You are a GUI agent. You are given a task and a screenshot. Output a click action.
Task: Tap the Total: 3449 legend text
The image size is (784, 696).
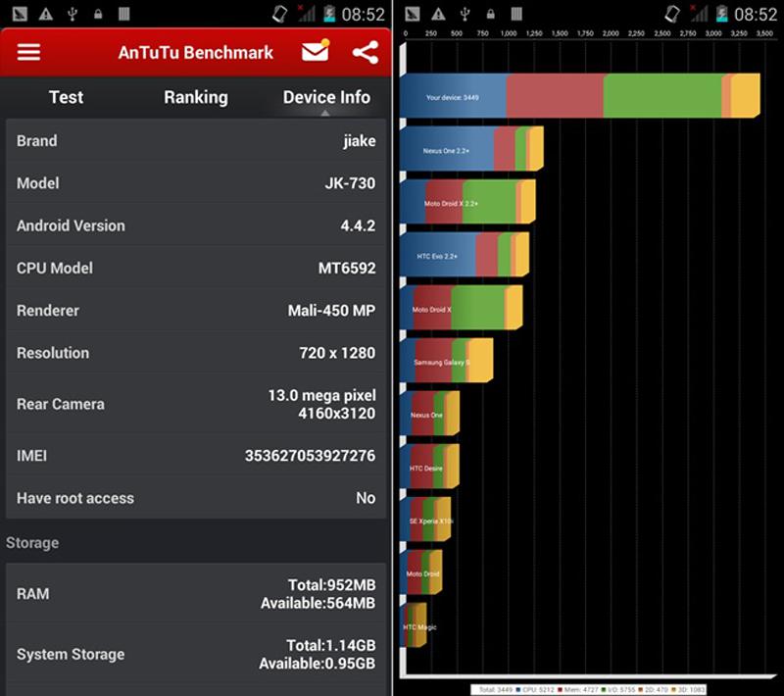(496, 690)
